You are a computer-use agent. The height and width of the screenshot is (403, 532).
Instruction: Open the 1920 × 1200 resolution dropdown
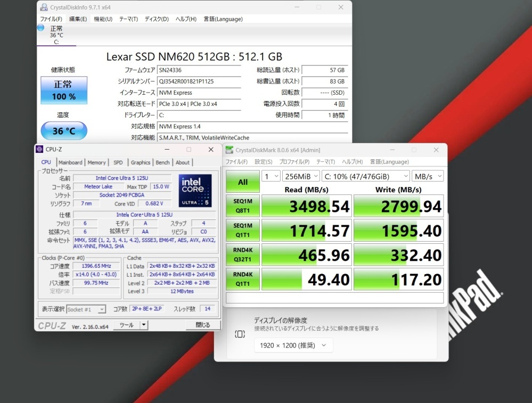(x=293, y=345)
